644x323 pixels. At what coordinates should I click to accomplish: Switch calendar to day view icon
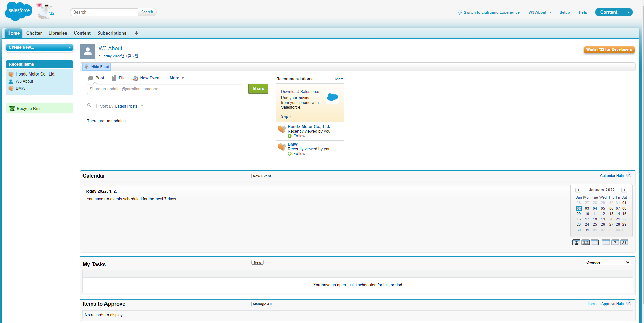click(606, 242)
